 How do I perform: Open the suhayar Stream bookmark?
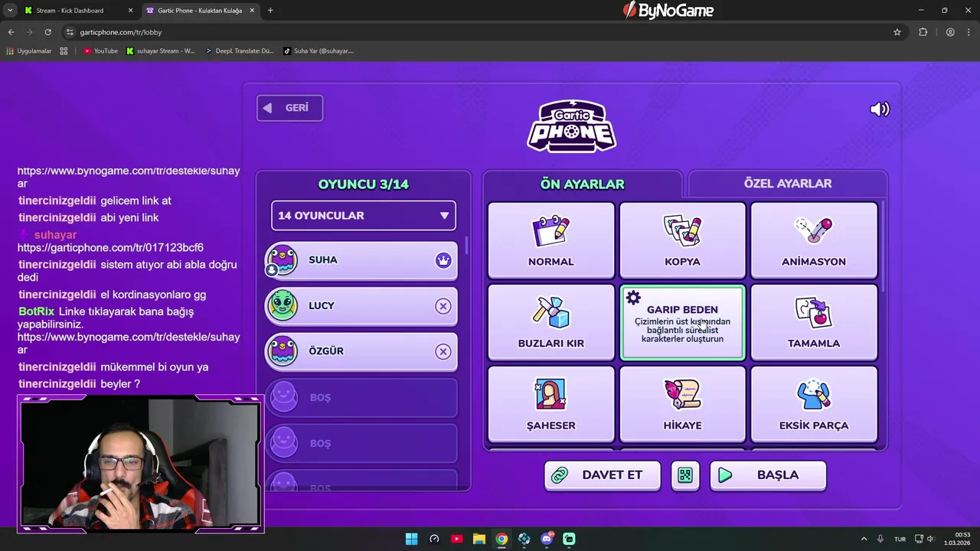[x=161, y=51]
